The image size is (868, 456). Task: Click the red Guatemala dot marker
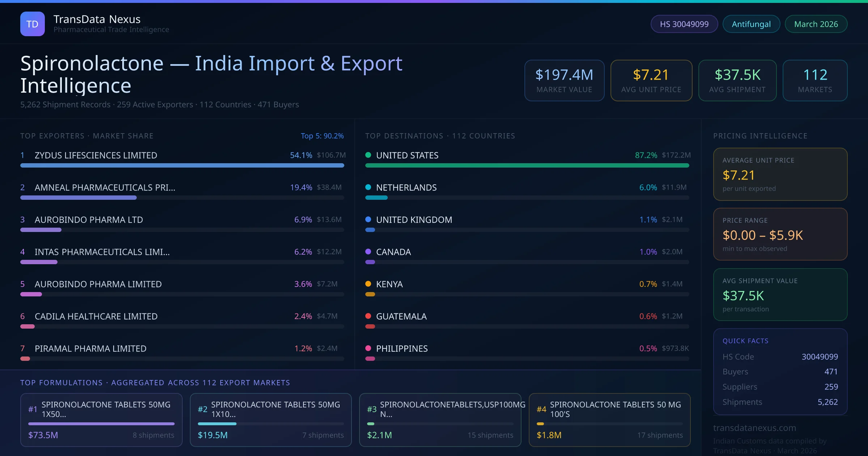(368, 316)
